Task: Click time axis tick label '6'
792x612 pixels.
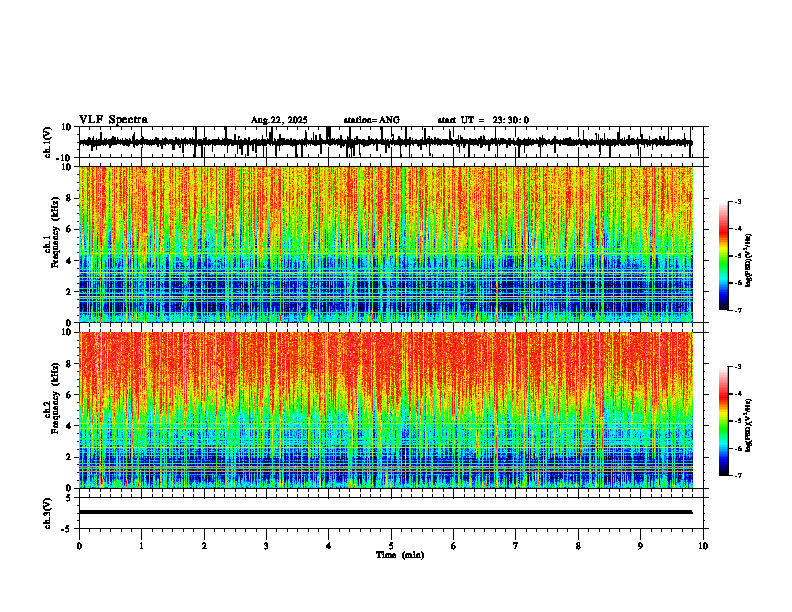Action: click(x=454, y=546)
